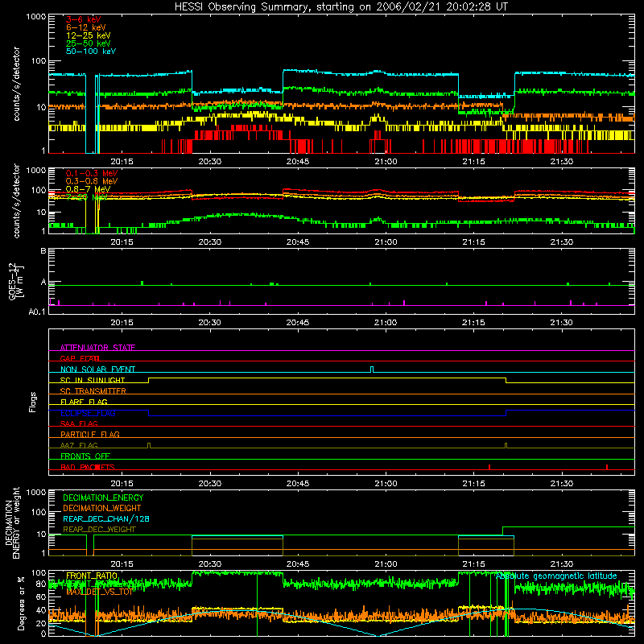
Task: Select the NON_SOLAR_EVENT flag label
Action: (x=97, y=369)
